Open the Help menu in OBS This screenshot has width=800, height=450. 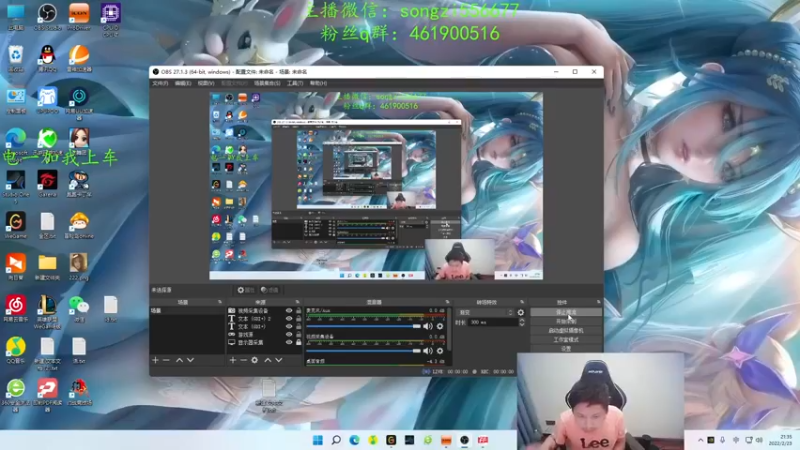click(x=318, y=83)
